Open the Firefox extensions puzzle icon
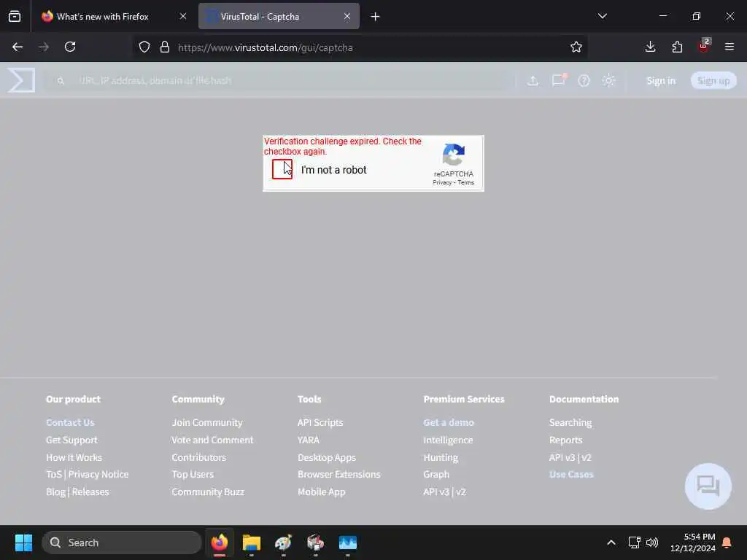This screenshot has width=747, height=560. (x=677, y=47)
